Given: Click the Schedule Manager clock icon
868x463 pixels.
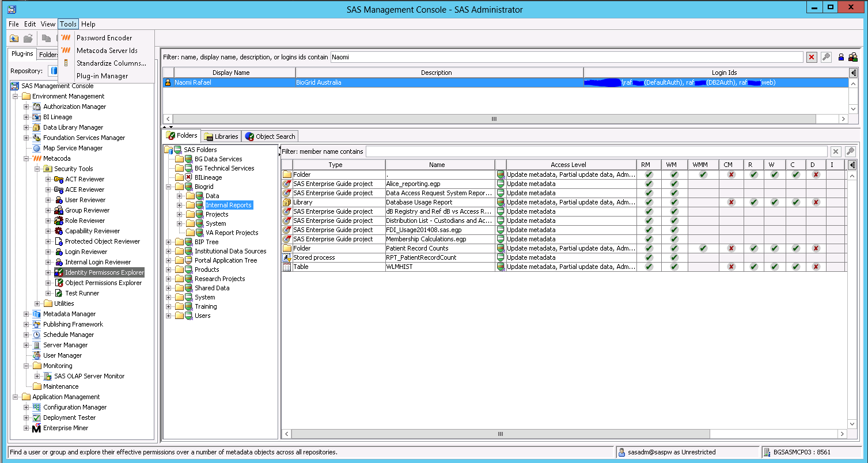Looking at the screenshot, I should click(x=36, y=335).
